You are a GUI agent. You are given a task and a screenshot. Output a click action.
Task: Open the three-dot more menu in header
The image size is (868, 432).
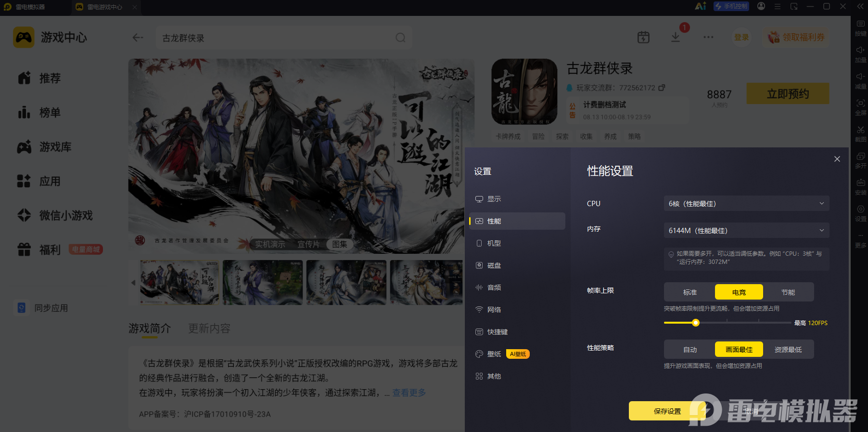(x=708, y=37)
